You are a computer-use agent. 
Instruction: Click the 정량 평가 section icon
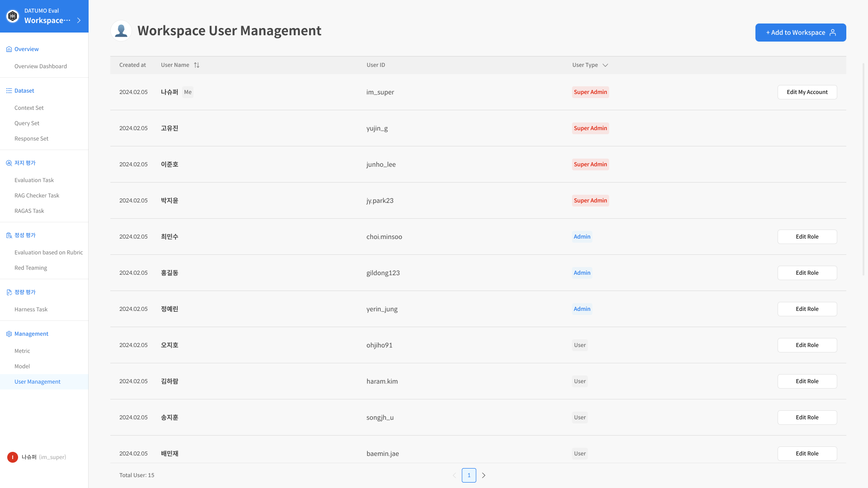[x=9, y=292]
